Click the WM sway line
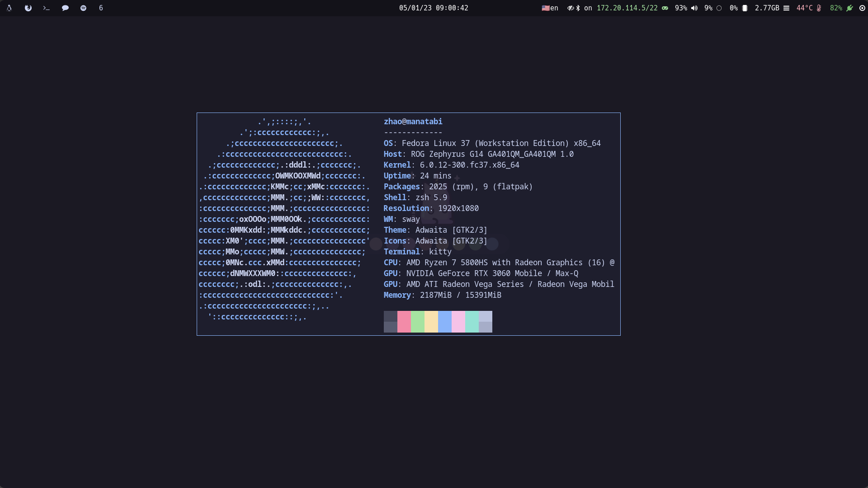 (402, 219)
